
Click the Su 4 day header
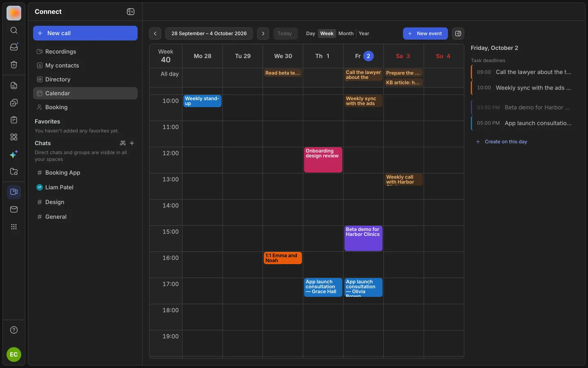click(x=443, y=56)
